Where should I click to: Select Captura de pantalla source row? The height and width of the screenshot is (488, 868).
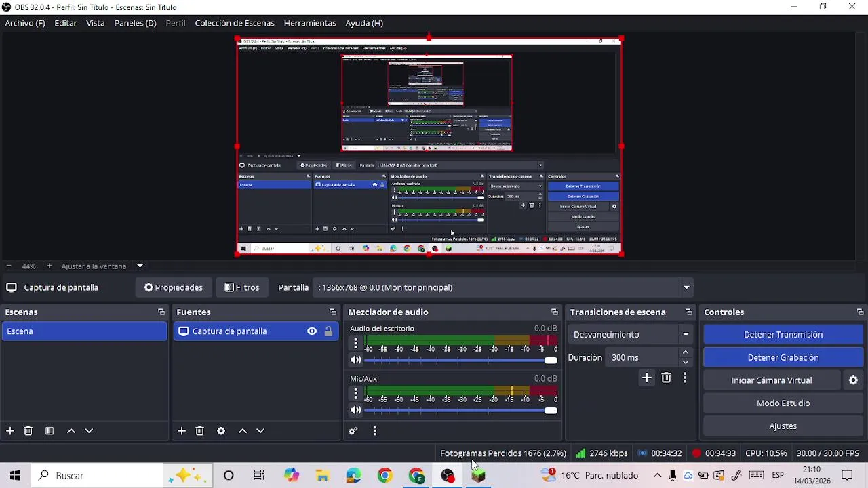click(x=256, y=331)
